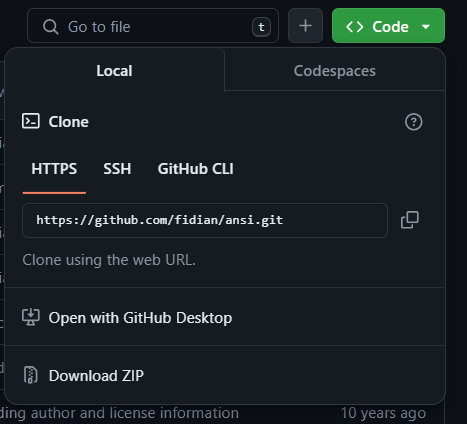Click the clone URL text field

tap(205, 220)
